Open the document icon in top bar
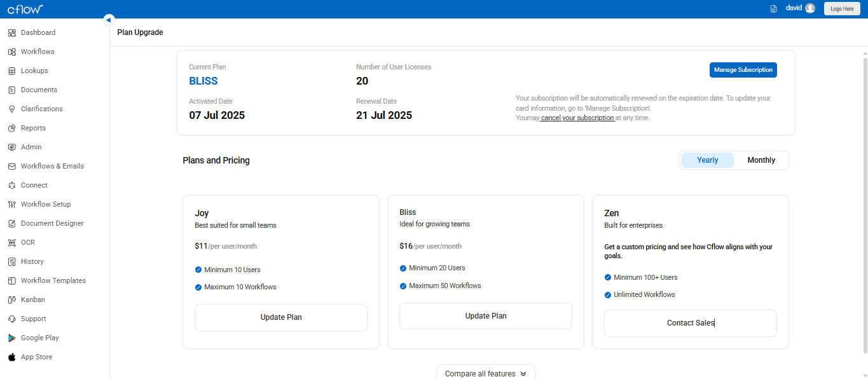 pyautogui.click(x=774, y=9)
